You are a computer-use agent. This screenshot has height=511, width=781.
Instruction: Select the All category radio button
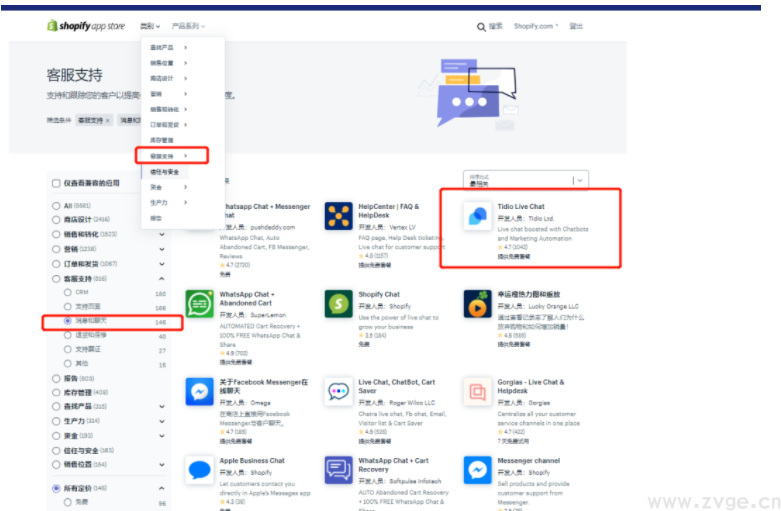coord(56,206)
